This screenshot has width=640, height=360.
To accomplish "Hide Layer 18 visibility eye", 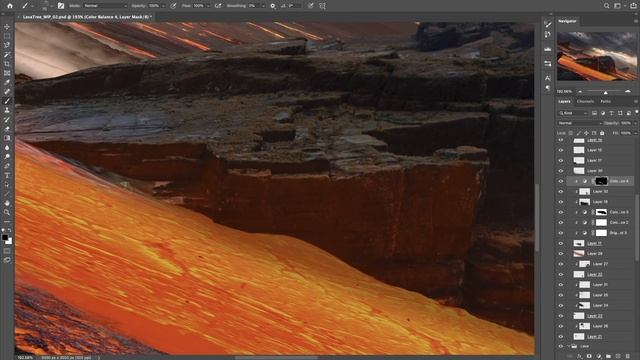I will [561, 202].
